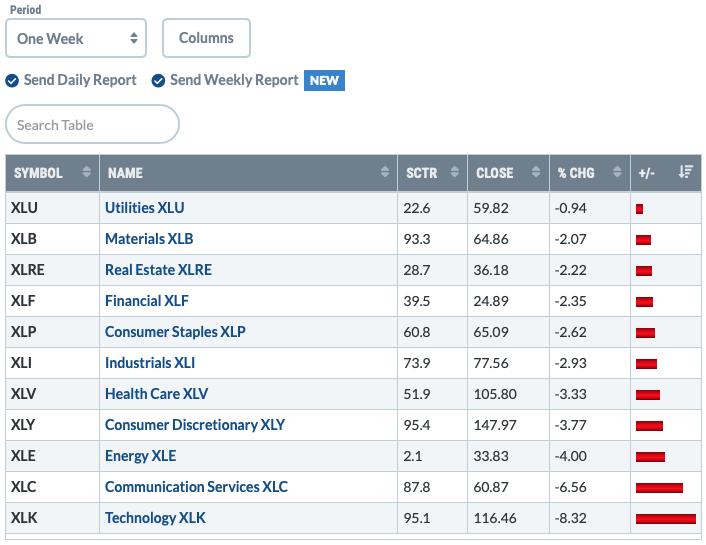Sort by % CHG column sort icon
The image size is (706, 545).
[617, 172]
